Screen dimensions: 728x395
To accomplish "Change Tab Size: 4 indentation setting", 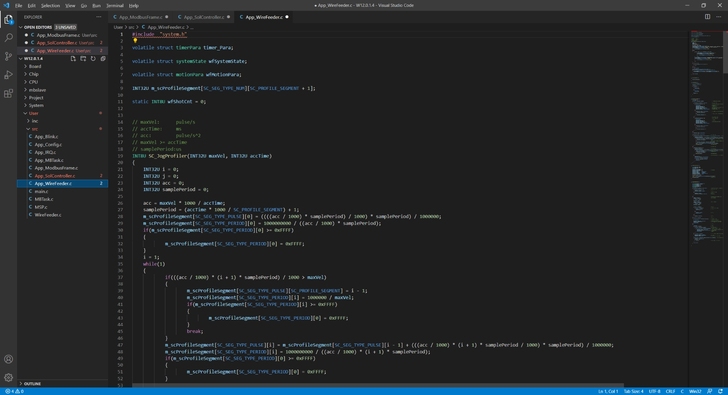I will [x=633, y=391].
